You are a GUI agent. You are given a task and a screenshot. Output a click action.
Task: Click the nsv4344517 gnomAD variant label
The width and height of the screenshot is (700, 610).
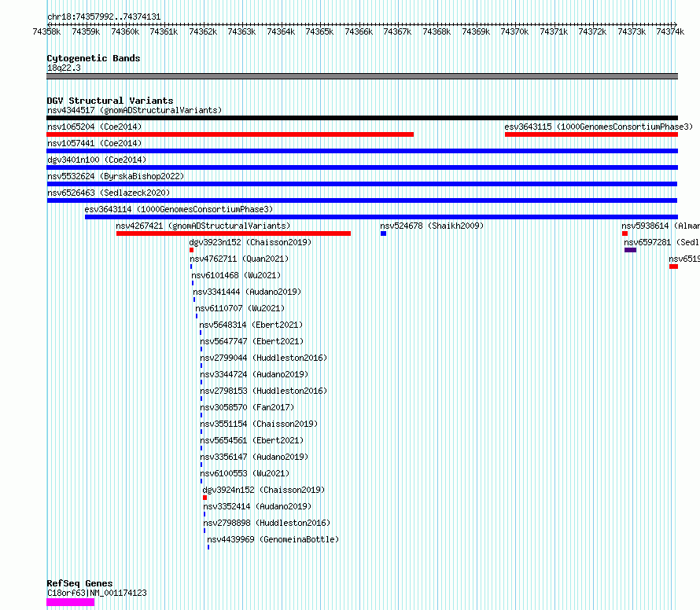[134, 110]
